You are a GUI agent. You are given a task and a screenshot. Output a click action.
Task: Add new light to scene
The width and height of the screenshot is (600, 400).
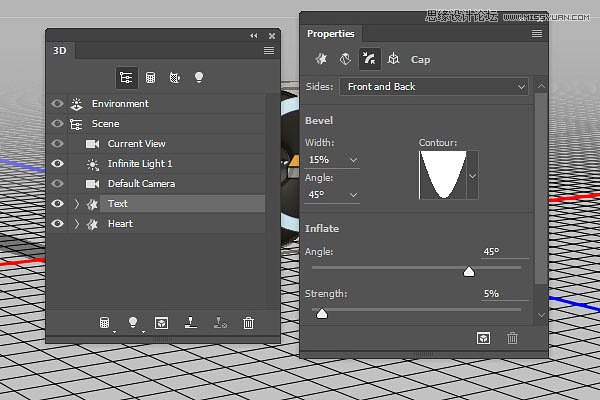pos(133,323)
